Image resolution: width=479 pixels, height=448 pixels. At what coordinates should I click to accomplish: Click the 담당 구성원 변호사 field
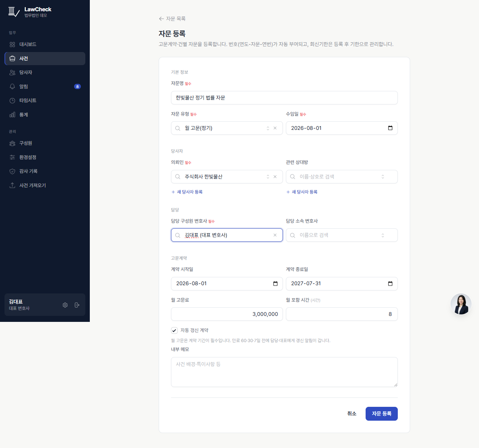click(x=227, y=235)
